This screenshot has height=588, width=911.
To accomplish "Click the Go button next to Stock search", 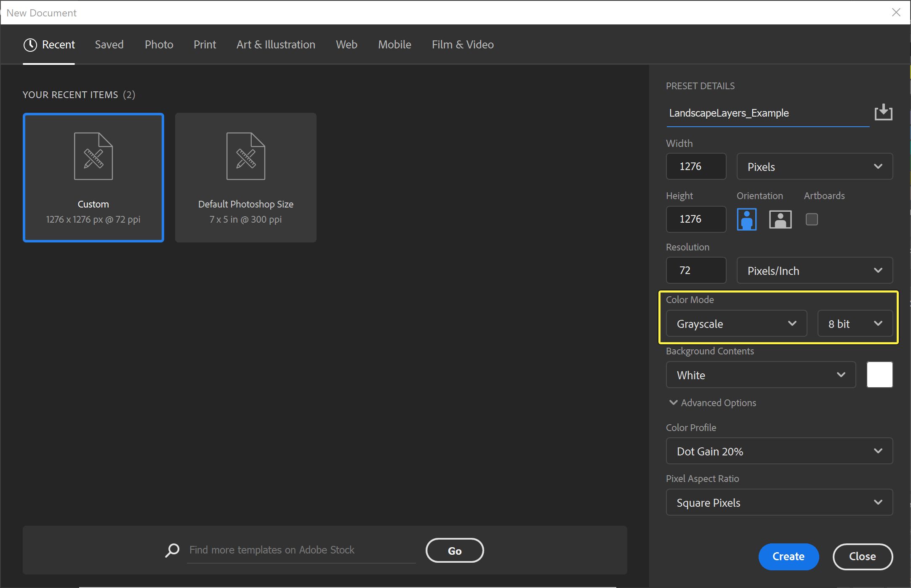I will [454, 550].
